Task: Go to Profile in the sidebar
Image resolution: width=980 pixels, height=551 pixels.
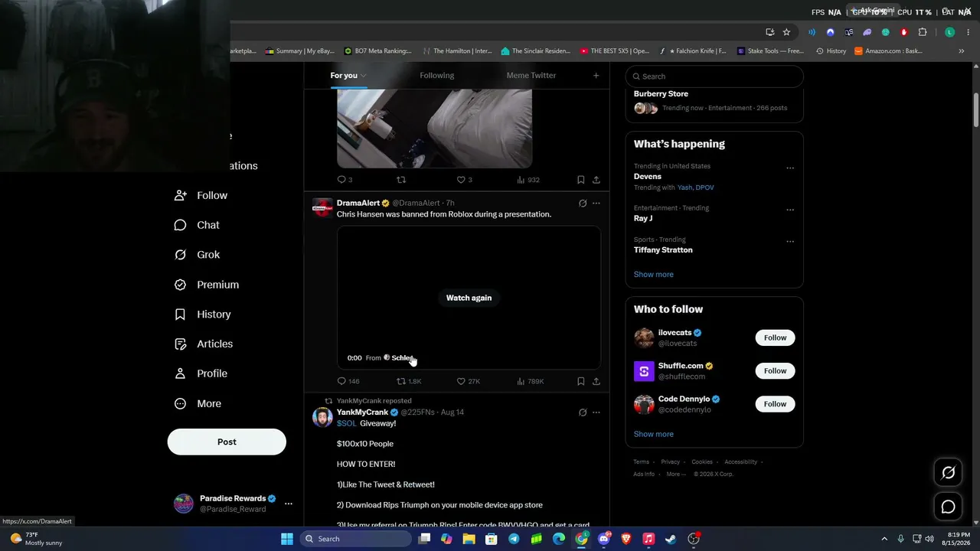Action: click(201, 373)
